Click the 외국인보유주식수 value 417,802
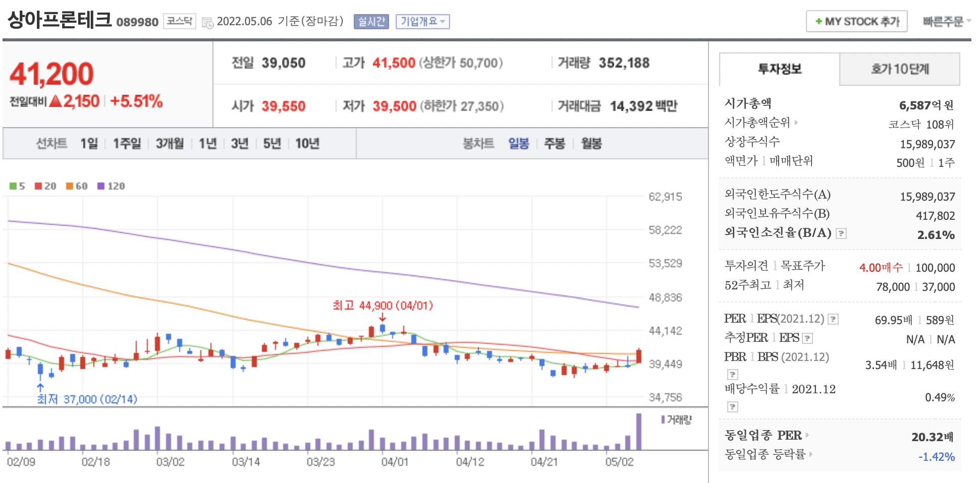 point(936,216)
